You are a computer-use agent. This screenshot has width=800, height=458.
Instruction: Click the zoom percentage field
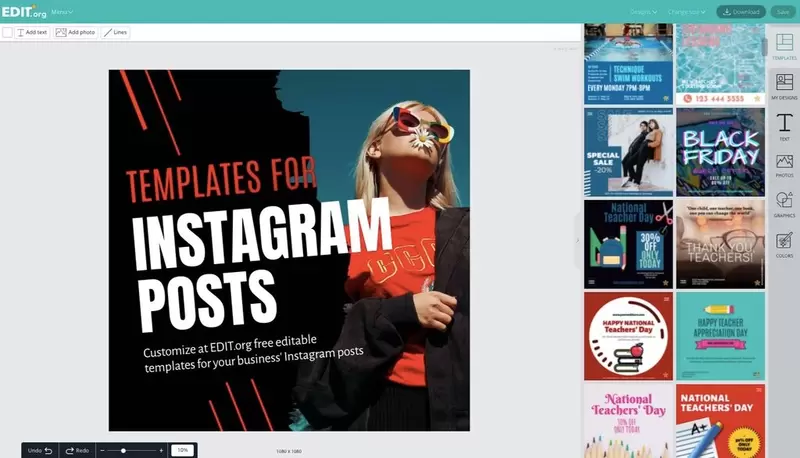tap(182, 450)
